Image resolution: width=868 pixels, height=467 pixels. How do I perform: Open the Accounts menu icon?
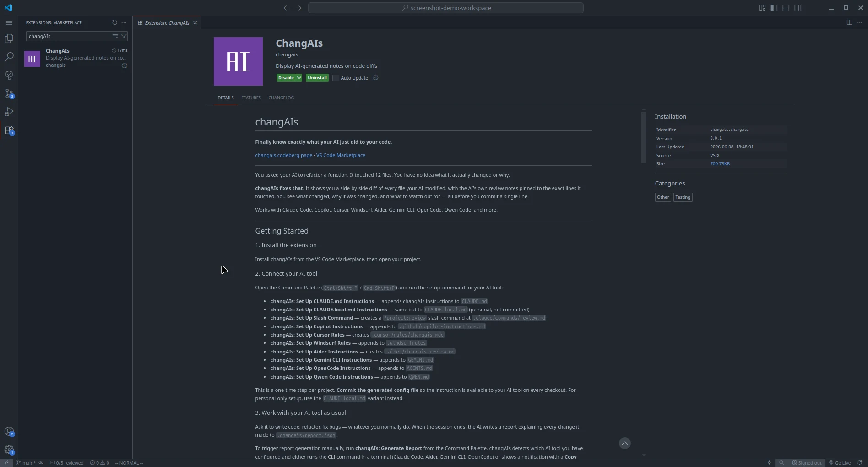(x=9, y=431)
